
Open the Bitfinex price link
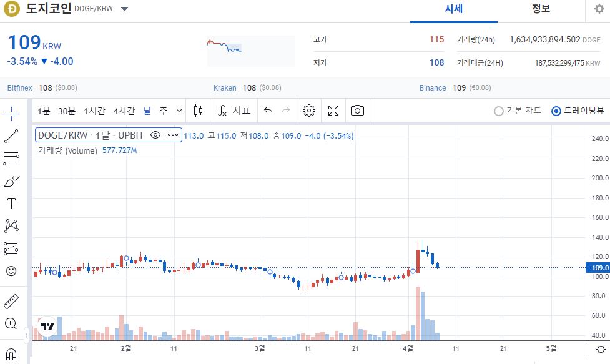19,88
